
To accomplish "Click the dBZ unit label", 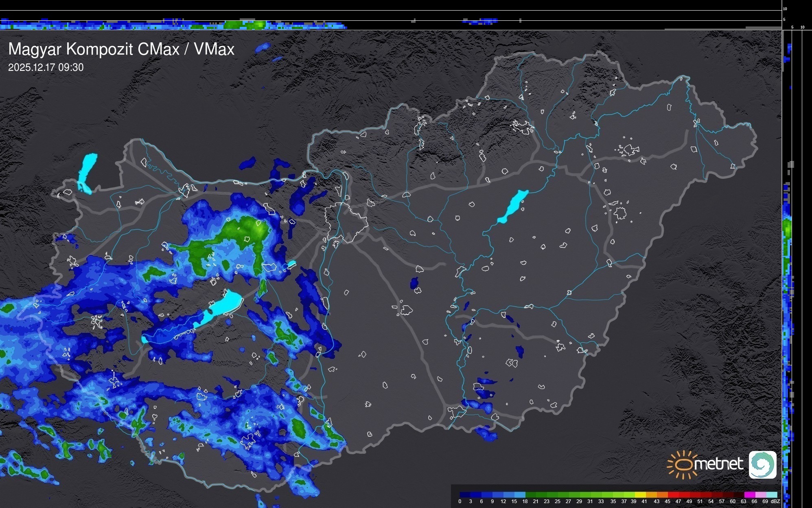I will 775,501.
